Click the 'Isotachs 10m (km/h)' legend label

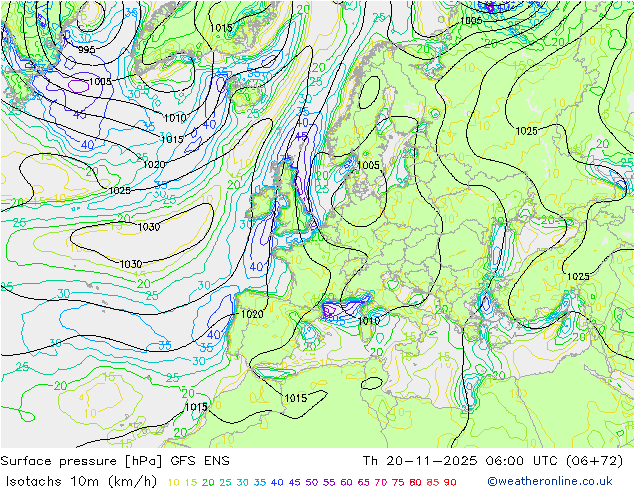(81, 482)
